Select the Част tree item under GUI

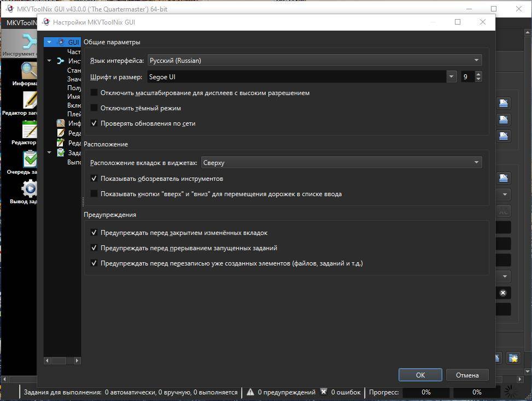(x=74, y=52)
